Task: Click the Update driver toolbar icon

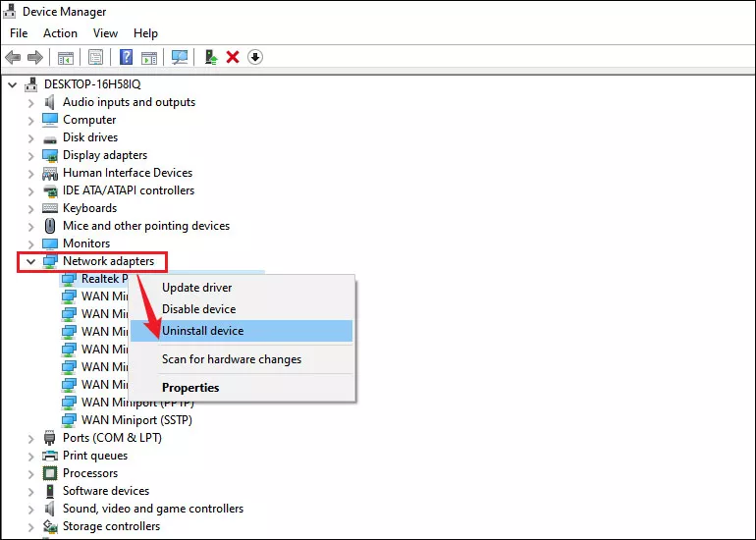Action: click(x=211, y=57)
